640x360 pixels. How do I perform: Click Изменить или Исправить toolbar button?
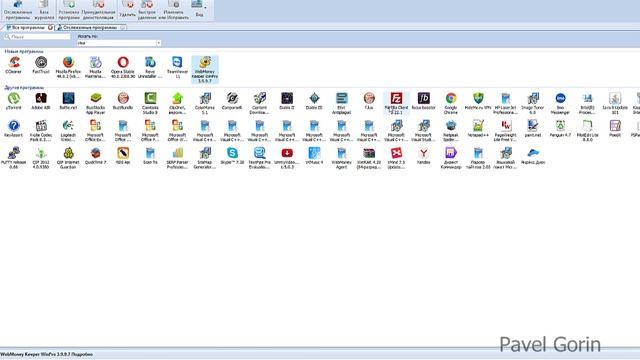[x=173, y=10]
